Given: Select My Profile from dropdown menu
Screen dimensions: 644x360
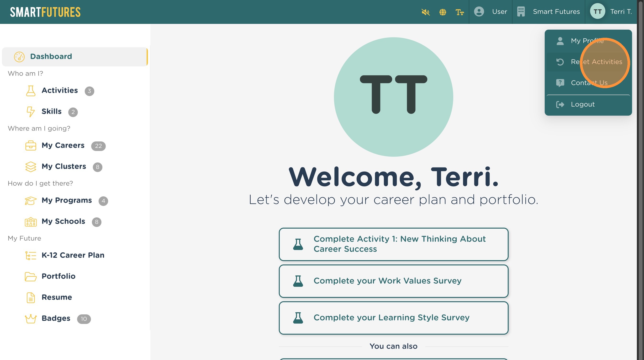Looking at the screenshot, I should point(587,41).
